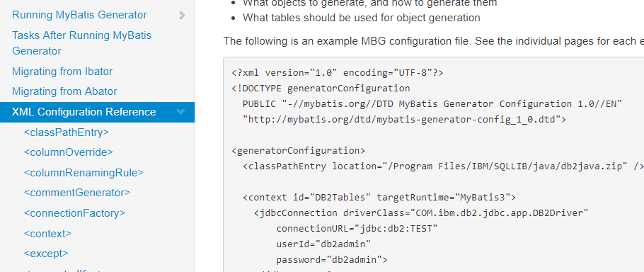Click the password="db2admin"> line
644x272 pixels.
click(332, 260)
